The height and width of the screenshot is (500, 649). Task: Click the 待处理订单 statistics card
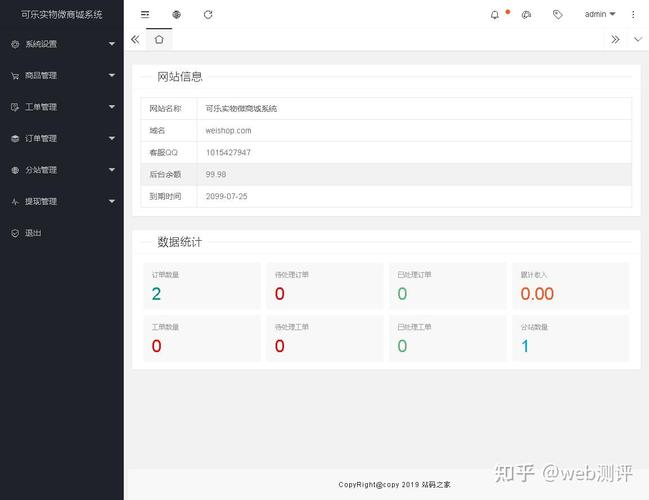point(325,286)
